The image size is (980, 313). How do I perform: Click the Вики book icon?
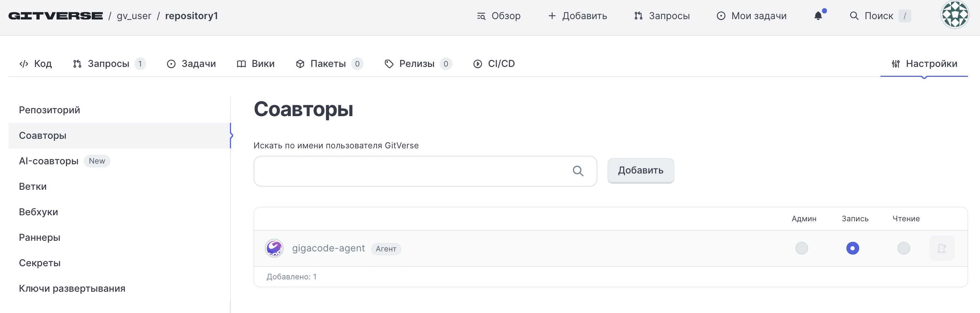coord(241,64)
